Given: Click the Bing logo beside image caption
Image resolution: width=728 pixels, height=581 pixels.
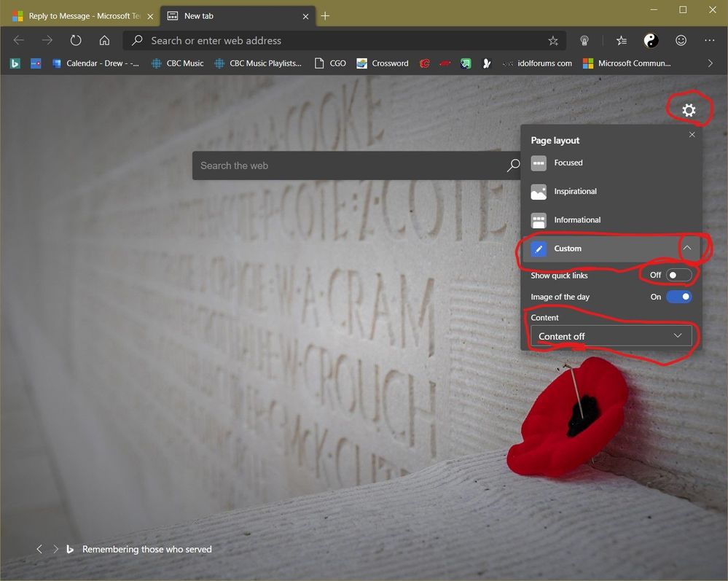Looking at the screenshot, I should pyautogui.click(x=70, y=549).
